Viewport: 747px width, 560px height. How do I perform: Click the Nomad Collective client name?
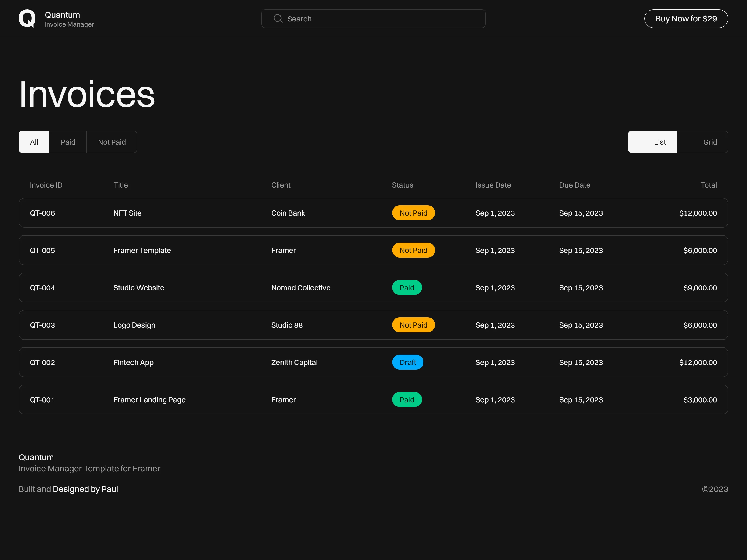pyautogui.click(x=301, y=288)
